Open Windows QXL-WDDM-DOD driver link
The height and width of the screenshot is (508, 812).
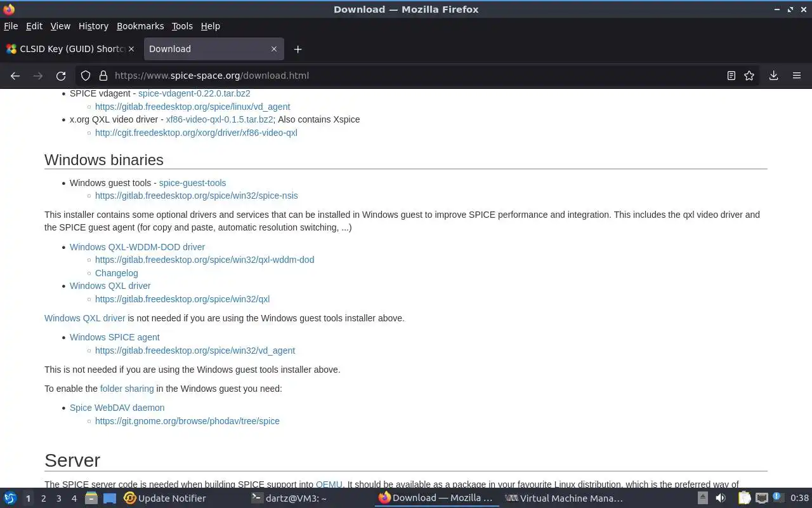pos(137,247)
